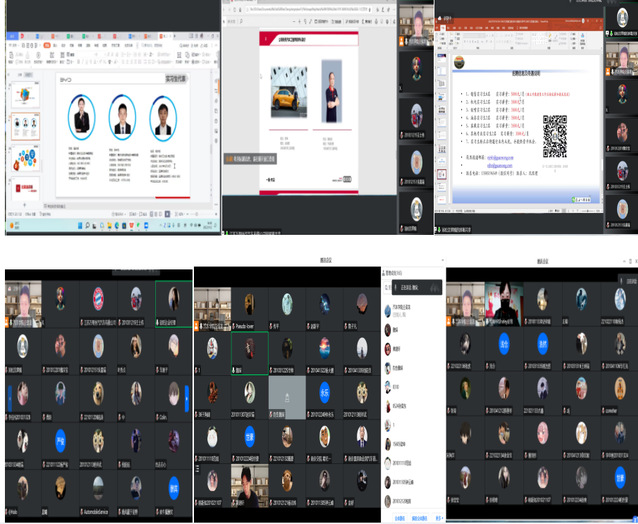This screenshot has width=638, height=524.
Task: Click the blue arrow on the left video grid edge
Action: click(9, 398)
